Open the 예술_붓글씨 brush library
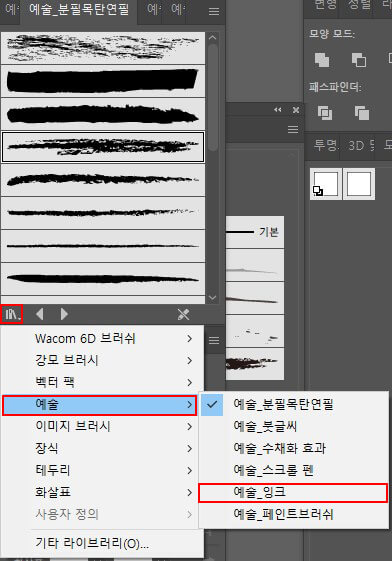 tap(294, 426)
